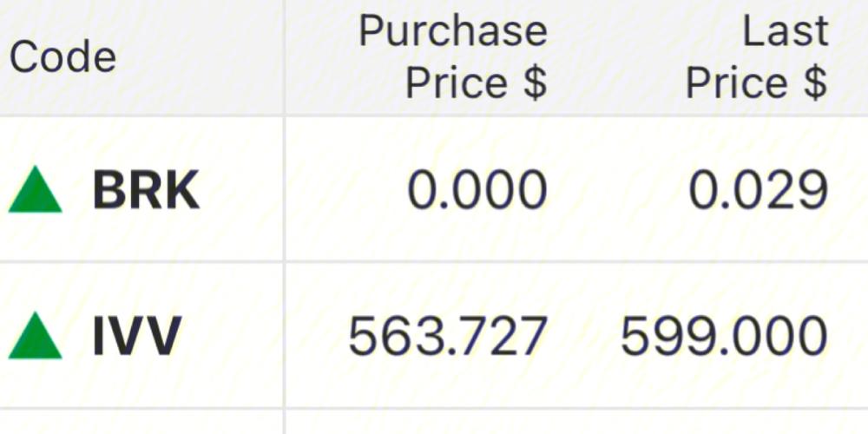
Task: Sort by the Code column header
Action: [62, 57]
